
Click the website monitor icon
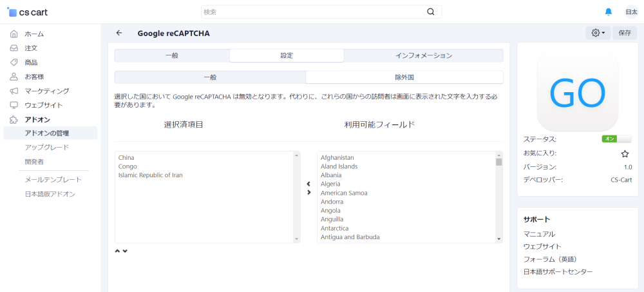pos(14,105)
